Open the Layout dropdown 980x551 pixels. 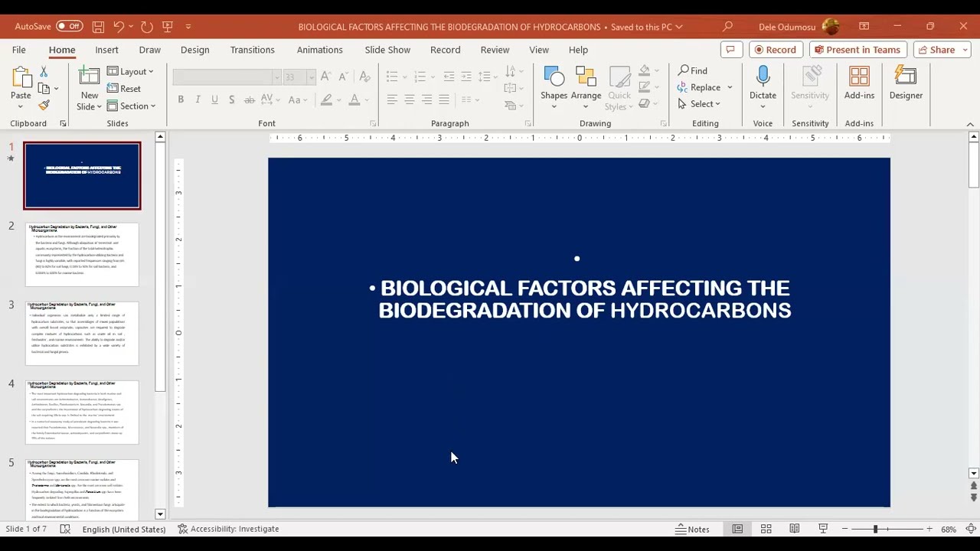(130, 71)
